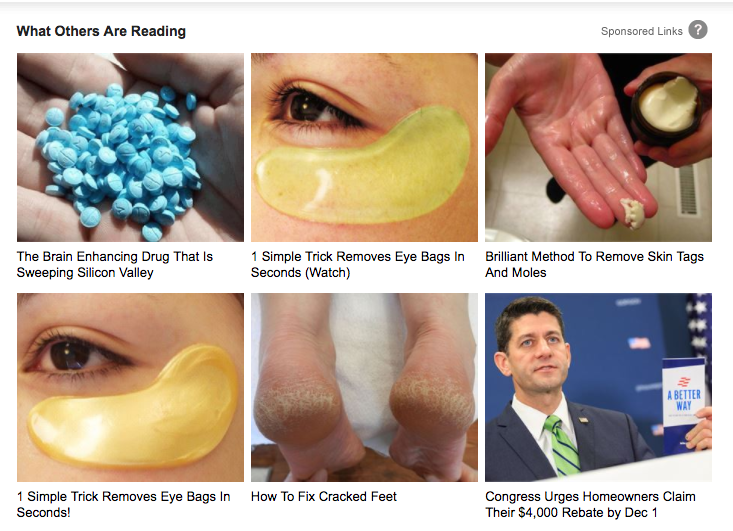Click the greasy palm skin tags thumbnail
The height and width of the screenshot is (531, 733).
click(x=598, y=147)
